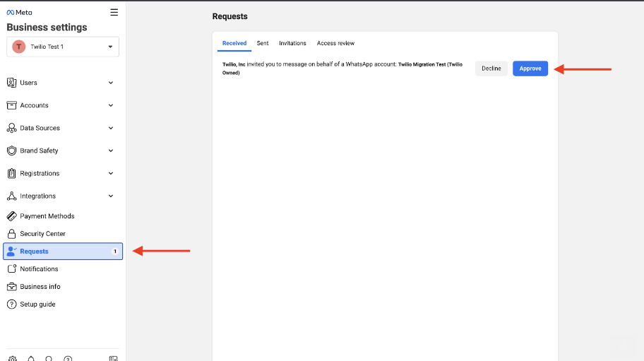Open the Access review tab
The height and width of the screenshot is (361, 644).
[335, 43]
